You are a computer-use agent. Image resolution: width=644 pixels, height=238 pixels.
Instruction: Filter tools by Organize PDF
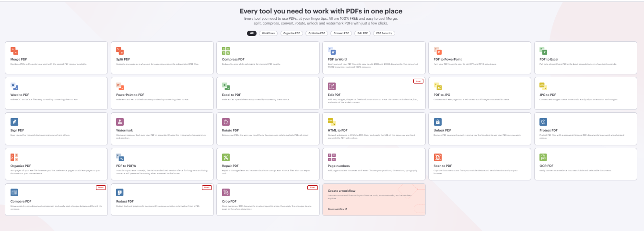coord(292,33)
